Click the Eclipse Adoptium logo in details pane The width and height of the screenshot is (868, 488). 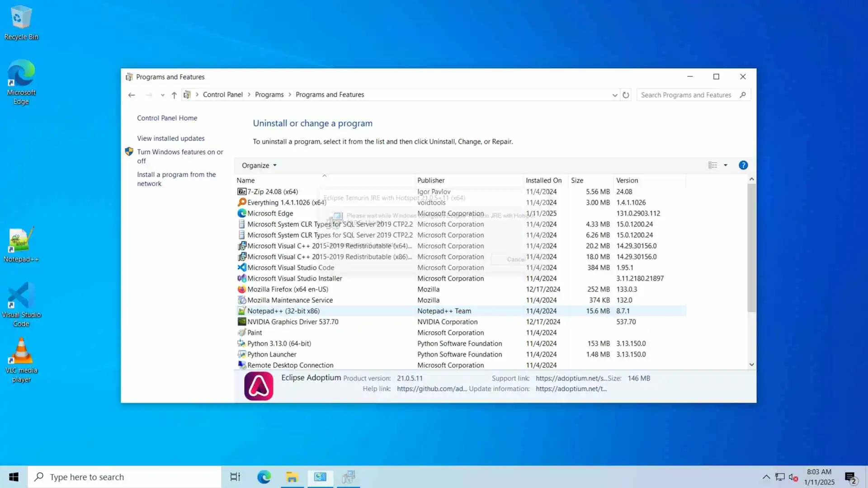click(x=259, y=386)
